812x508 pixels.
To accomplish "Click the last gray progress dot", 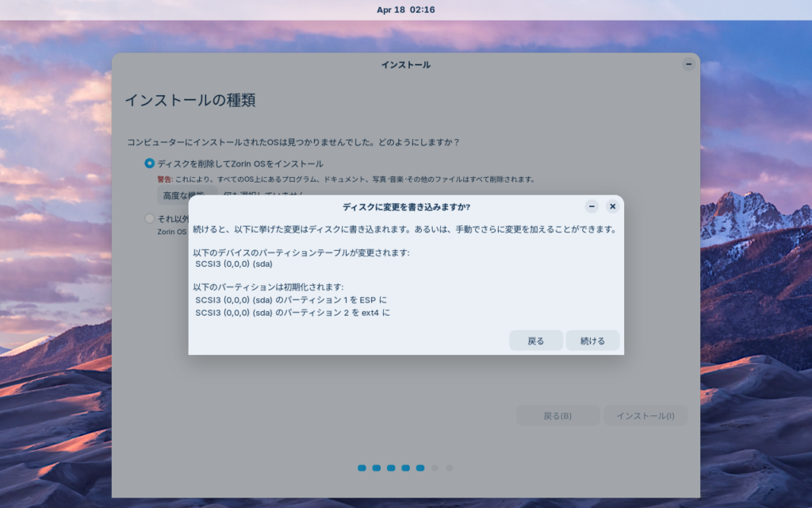I will point(450,468).
